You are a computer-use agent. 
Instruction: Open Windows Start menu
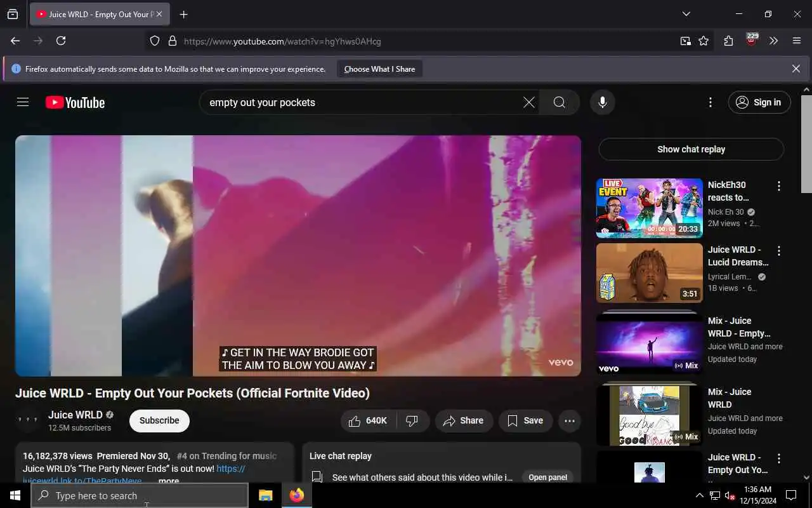15,495
